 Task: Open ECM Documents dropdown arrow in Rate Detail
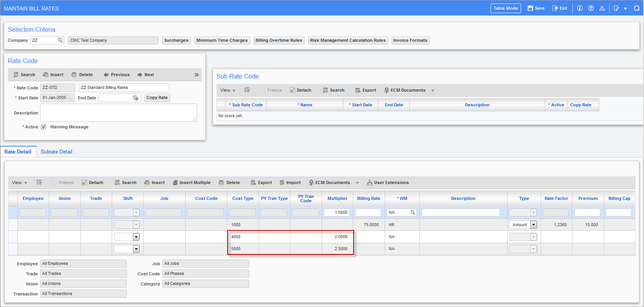[x=357, y=183]
